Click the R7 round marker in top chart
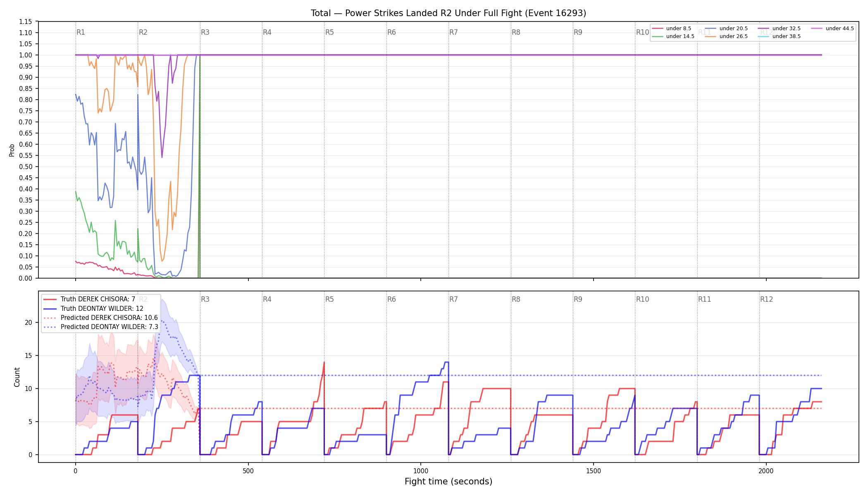 (x=454, y=32)
